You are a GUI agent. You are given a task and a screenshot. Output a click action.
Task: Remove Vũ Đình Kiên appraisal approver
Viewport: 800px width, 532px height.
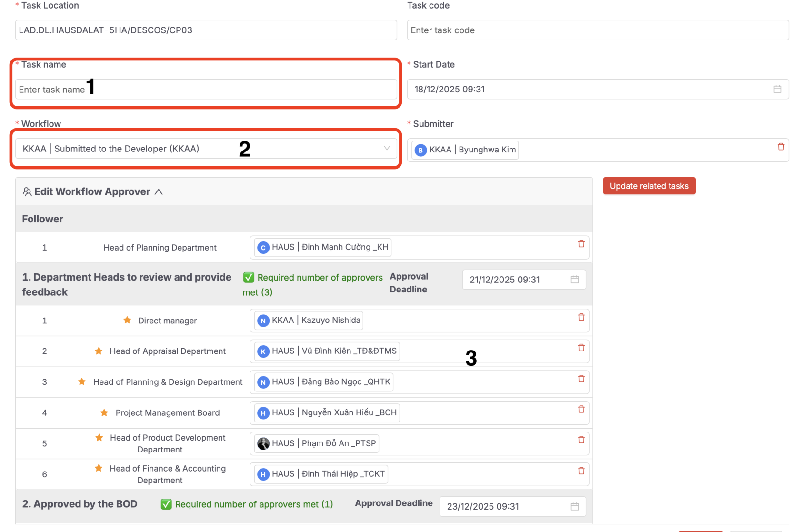[x=581, y=348]
